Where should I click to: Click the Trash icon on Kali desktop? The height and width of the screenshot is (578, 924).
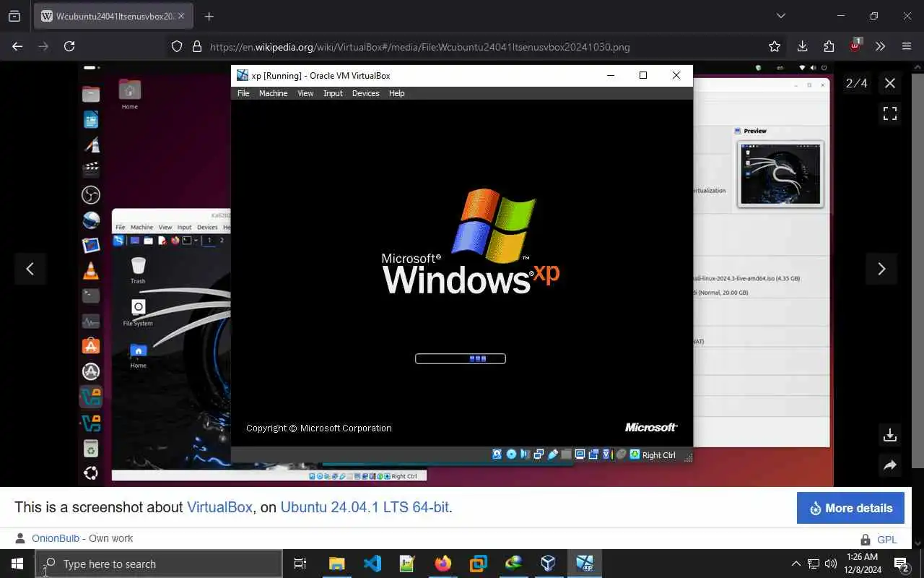pos(138,270)
